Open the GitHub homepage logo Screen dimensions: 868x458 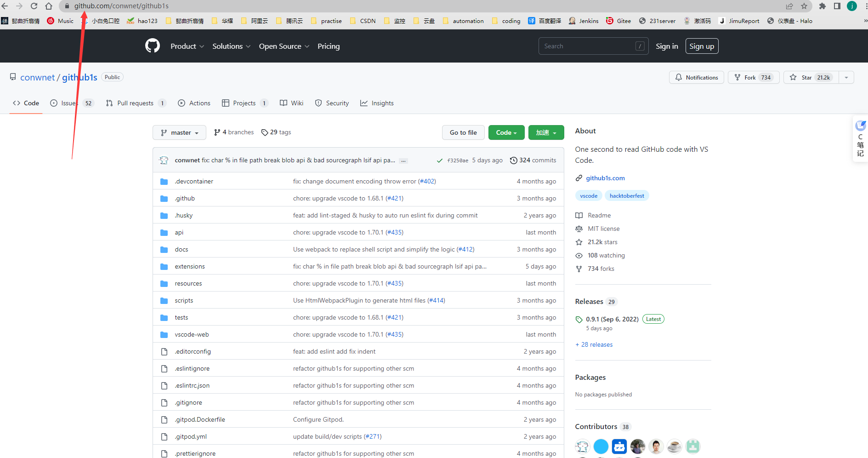coord(152,46)
